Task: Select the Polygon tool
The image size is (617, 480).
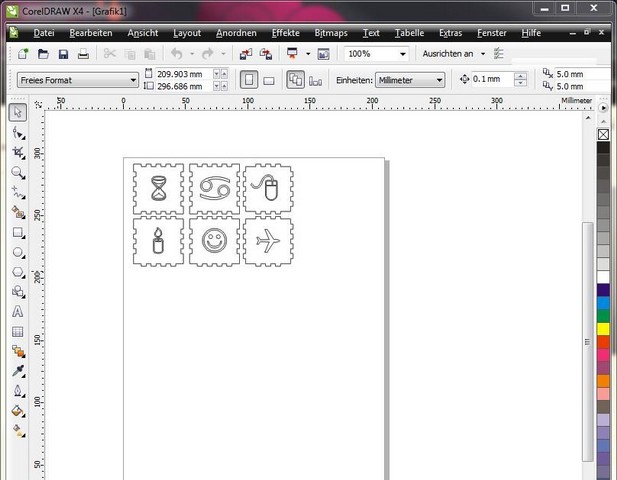Action: point(18,272)
